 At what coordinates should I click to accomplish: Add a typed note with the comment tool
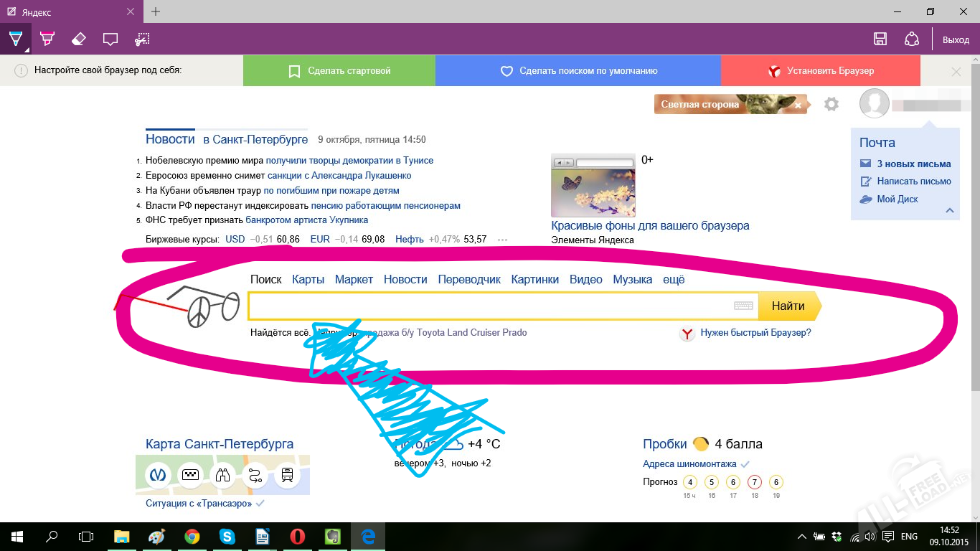tap(110, 39)
